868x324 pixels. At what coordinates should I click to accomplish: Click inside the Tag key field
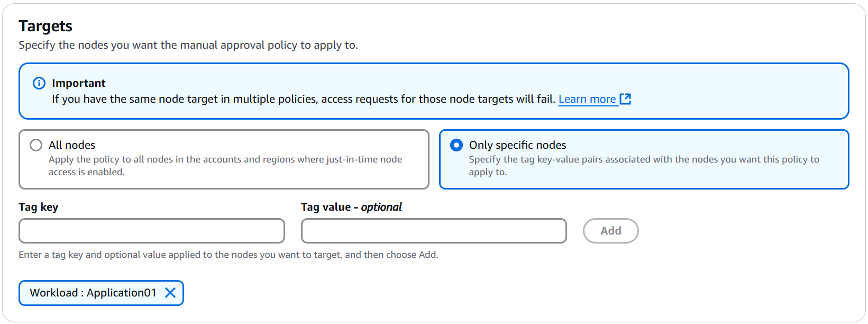[152, 231]
